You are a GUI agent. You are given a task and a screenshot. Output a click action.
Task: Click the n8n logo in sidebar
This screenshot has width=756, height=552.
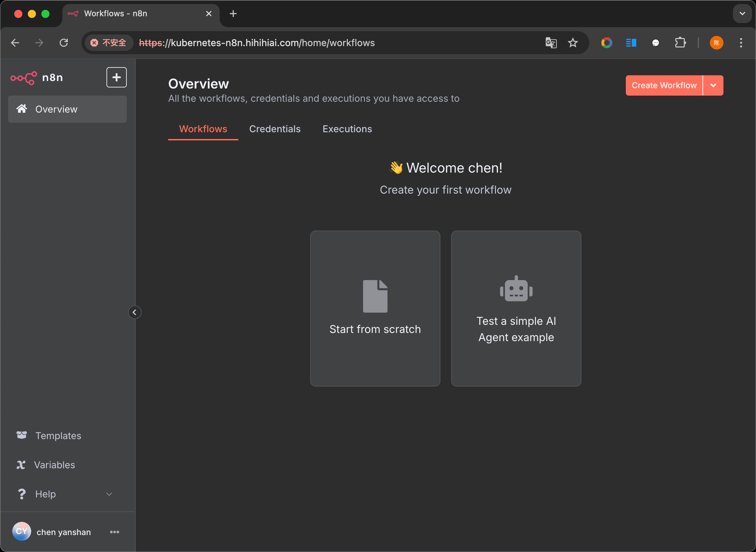click(x=37, y=78)
